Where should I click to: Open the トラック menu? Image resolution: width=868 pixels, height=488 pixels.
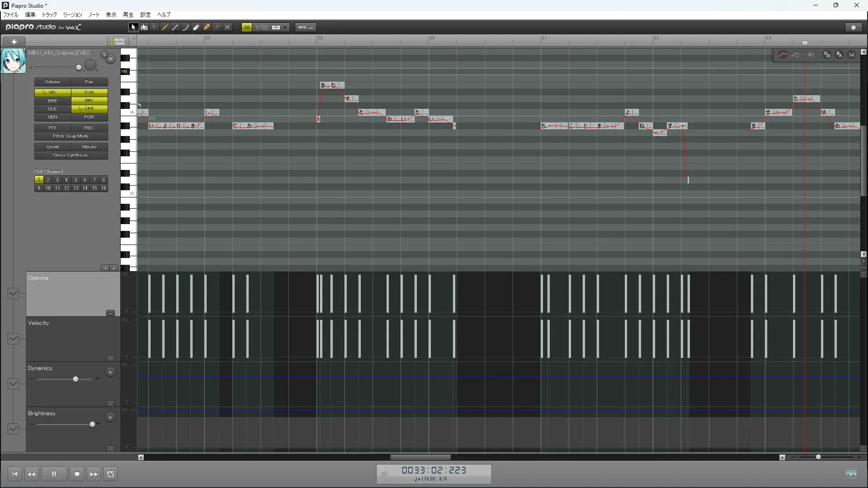pos(49,14)
